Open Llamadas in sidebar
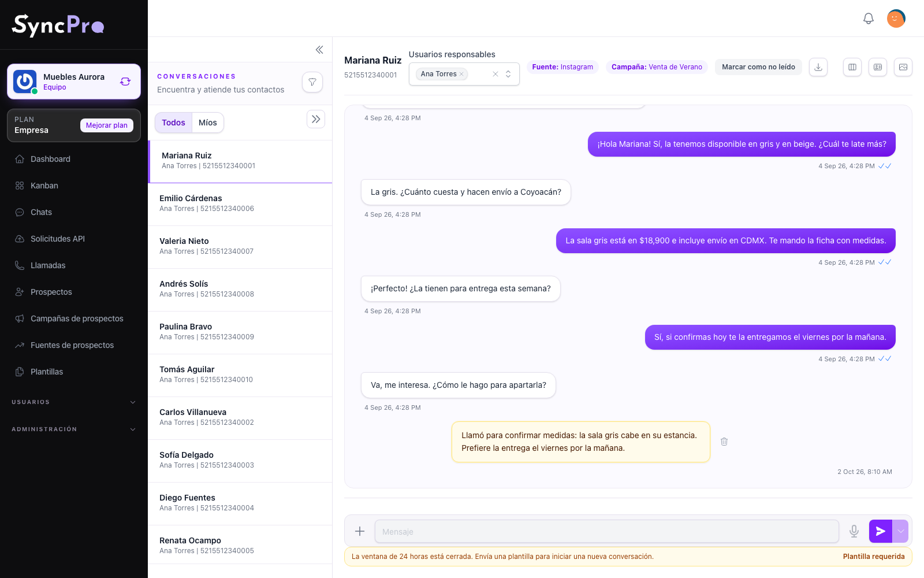This screenshot has height=578, width=924. (x=74, y=265)
